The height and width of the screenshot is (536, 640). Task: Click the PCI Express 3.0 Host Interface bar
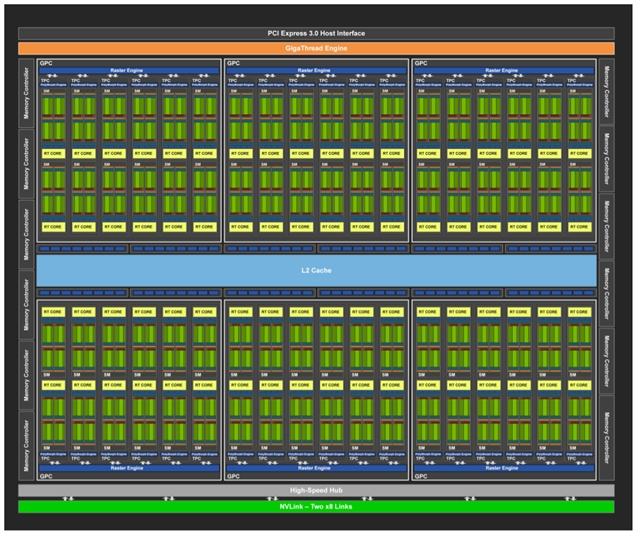coord(316,33)
